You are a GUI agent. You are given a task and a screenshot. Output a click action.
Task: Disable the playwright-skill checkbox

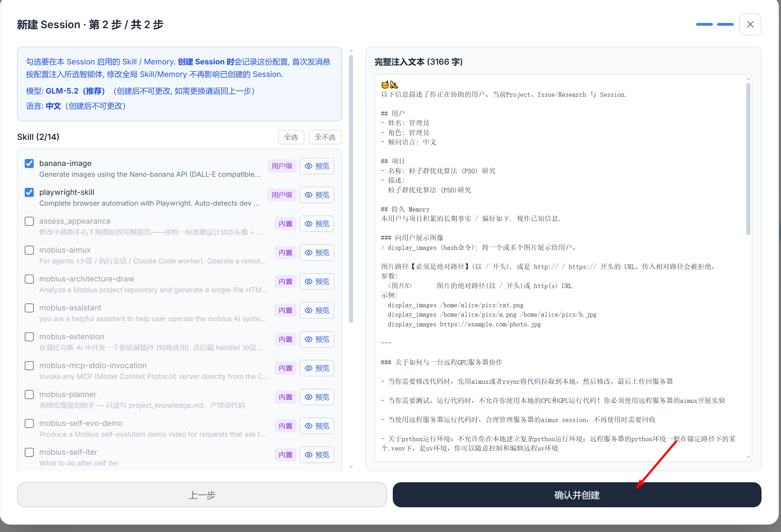29,192
